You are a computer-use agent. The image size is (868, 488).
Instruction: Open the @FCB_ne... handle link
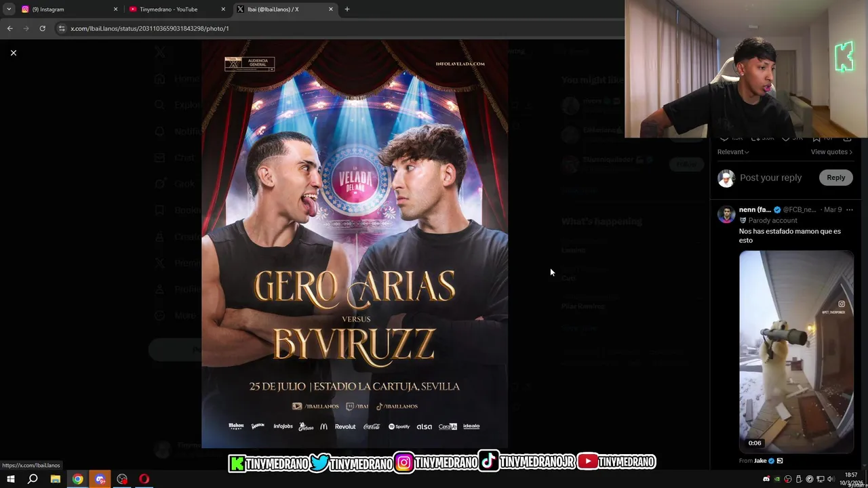click(800, 210)
